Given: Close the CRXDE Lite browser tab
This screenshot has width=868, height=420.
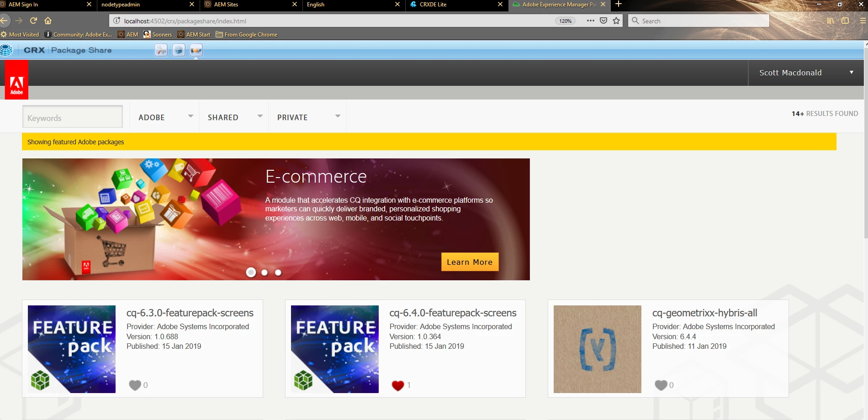Looking at the screenshot, I should tap(500, 4).
